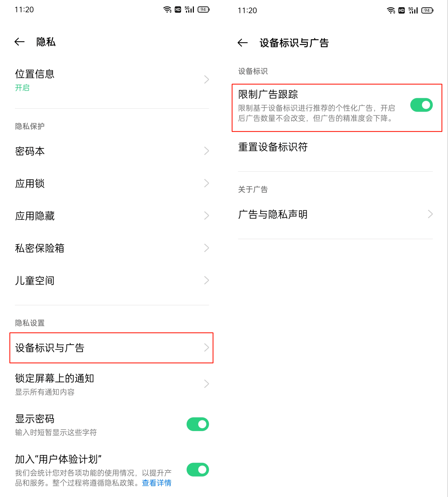Tap the HD icon in left status bar
448x497 pixels.
coord(178,10)
